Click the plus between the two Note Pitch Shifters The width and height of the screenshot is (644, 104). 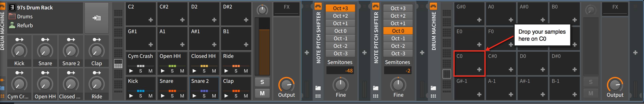tap(364, 52)
